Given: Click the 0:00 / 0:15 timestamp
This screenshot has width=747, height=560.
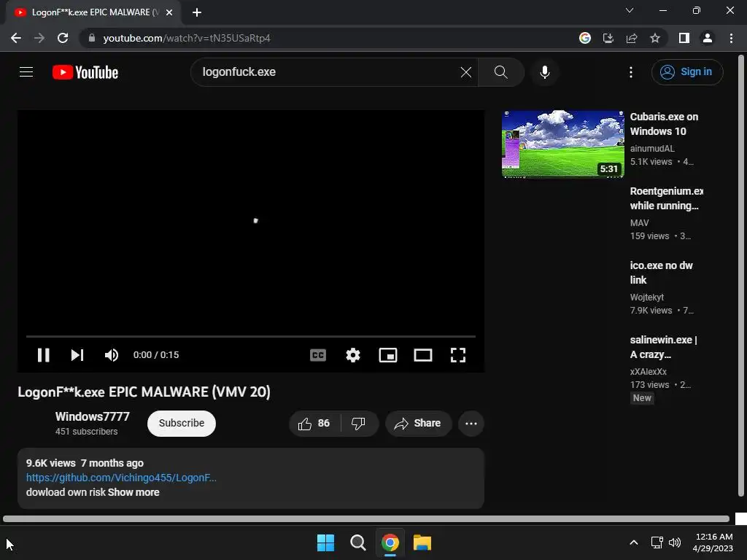Looking at the screenshot, I should click(x=156, y=355).
